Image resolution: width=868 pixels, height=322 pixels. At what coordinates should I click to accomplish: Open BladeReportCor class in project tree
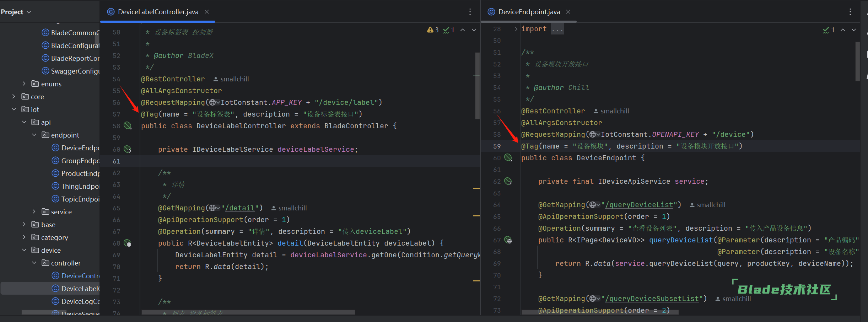[x=71, y=58]
